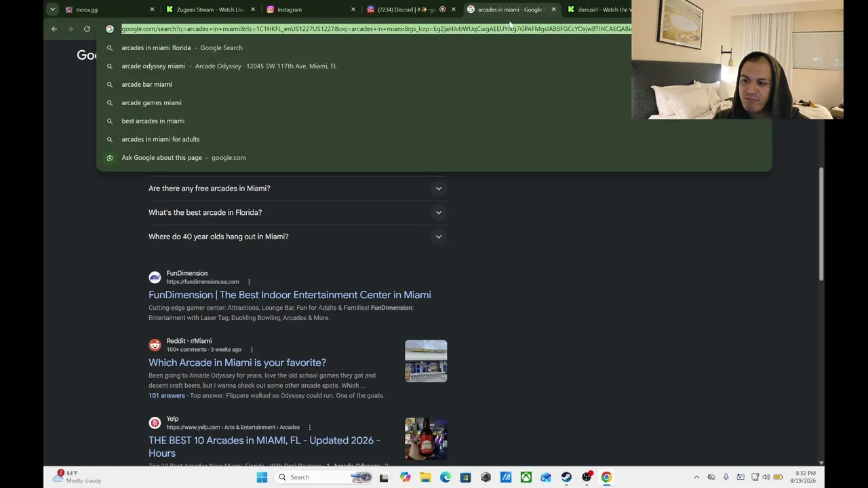Open the weather widget showing 84°F
The image size is (868, 488).
point(78,476)
